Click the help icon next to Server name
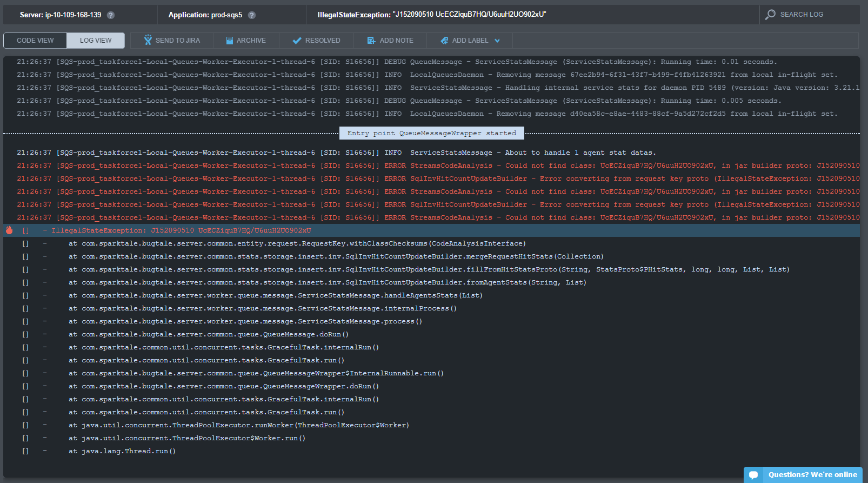 [x=111, y=15]
